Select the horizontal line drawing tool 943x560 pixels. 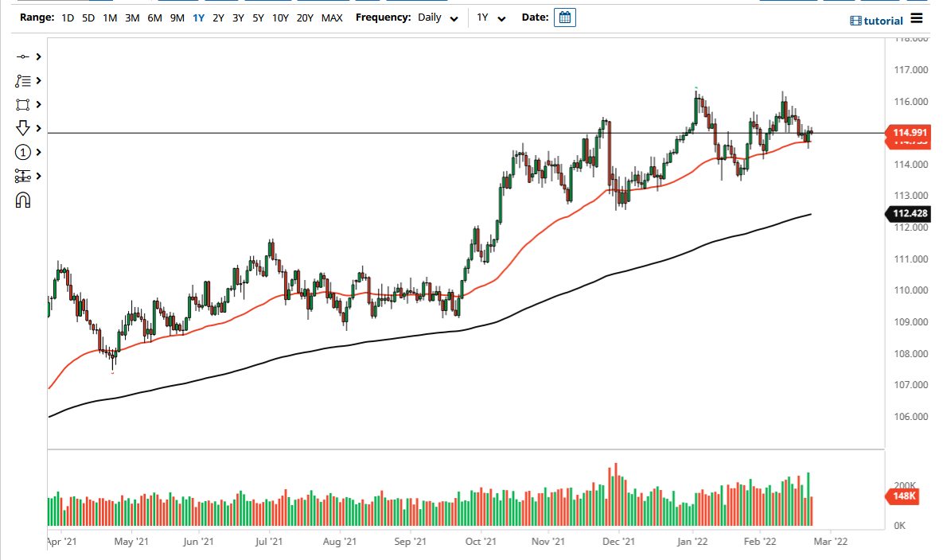click(21, 56)
